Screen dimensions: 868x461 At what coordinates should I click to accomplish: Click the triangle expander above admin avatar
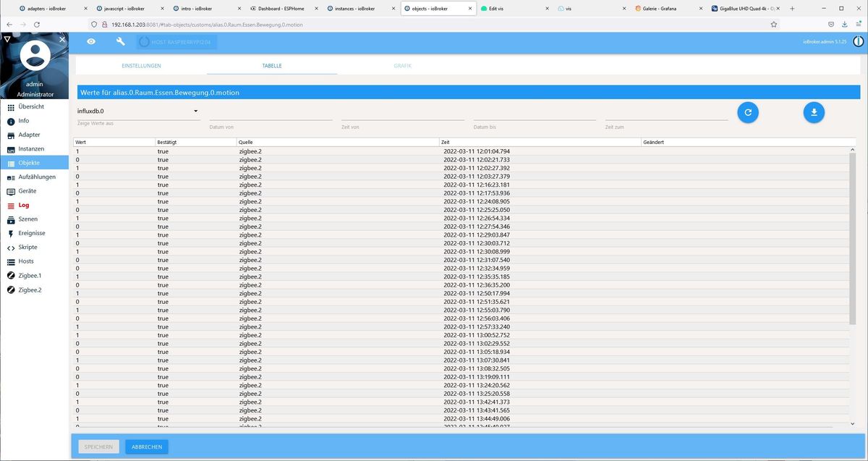tap(7, 39)
